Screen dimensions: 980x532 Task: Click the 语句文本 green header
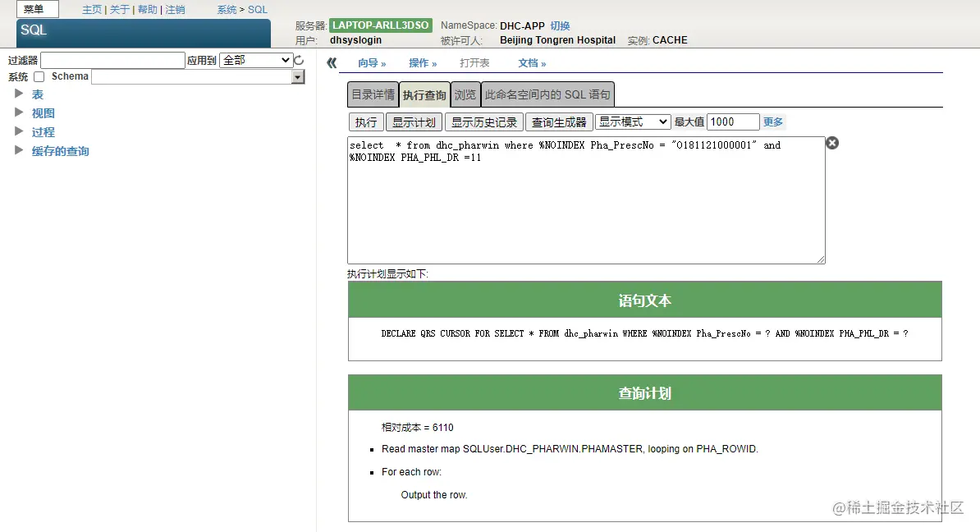coord(644,300)
